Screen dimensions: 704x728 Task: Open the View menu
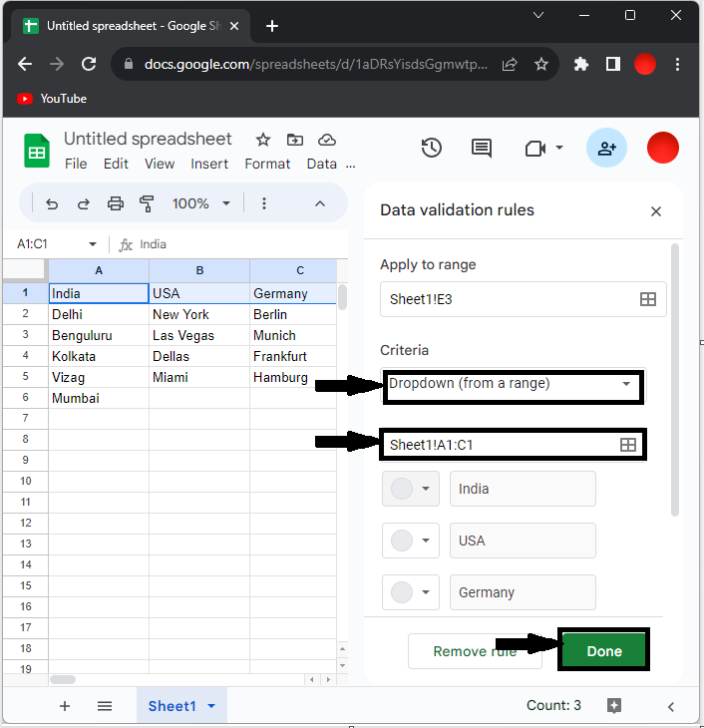tap(160, 164)
